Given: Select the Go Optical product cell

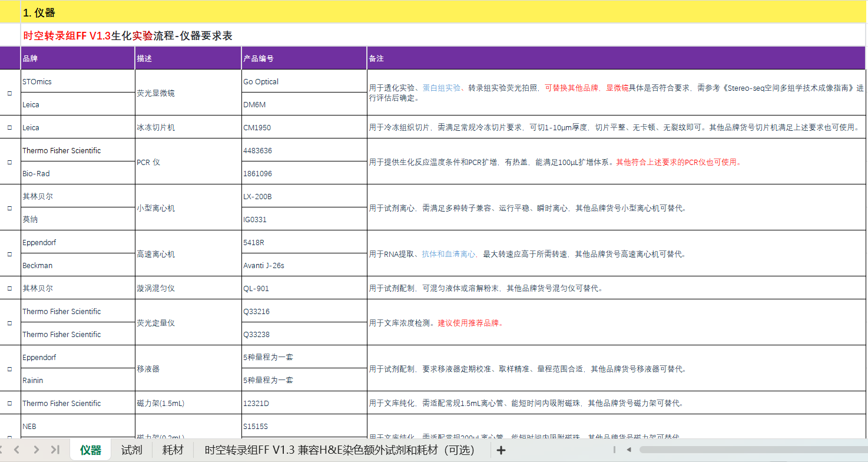Looking at the screenshot, I should (304, 81).
